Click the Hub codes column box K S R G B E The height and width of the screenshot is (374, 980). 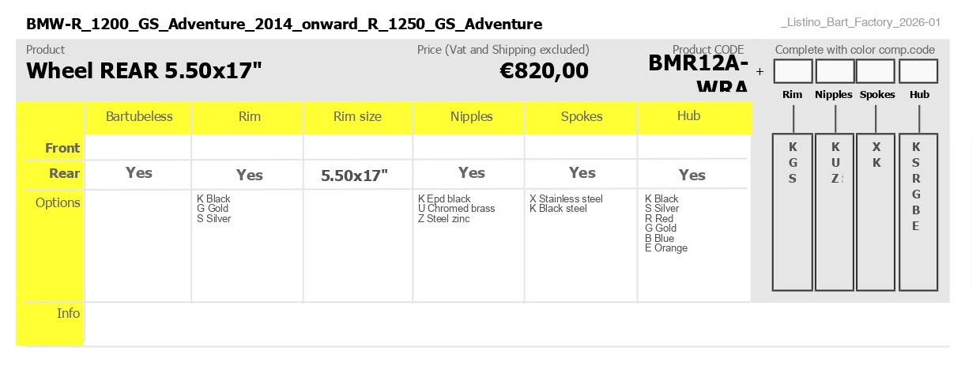tap(918, 213)
